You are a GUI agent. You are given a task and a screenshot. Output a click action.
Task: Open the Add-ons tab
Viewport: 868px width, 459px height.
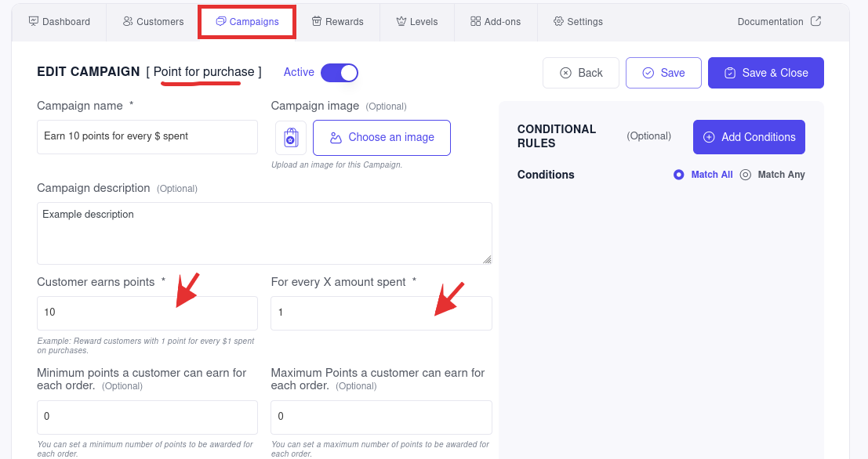496,22
